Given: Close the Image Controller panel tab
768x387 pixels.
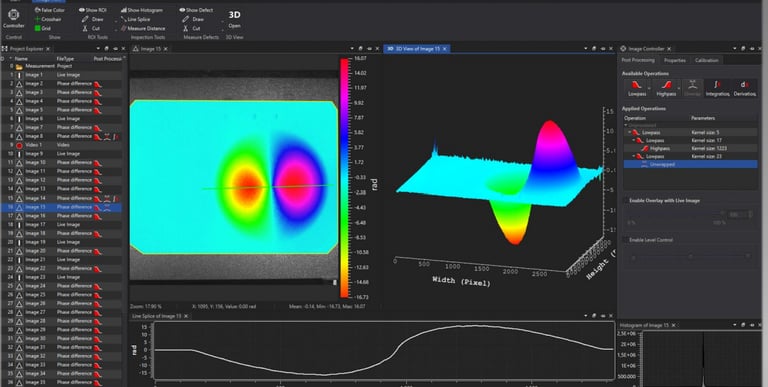Looking at the screenshot, I should click(x=669, y=49).
